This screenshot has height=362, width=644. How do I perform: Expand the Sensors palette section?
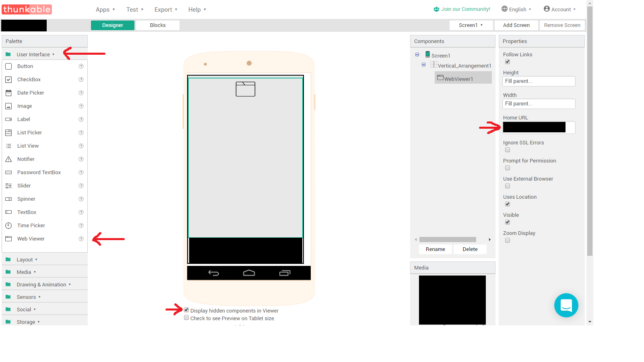(45, 297)
